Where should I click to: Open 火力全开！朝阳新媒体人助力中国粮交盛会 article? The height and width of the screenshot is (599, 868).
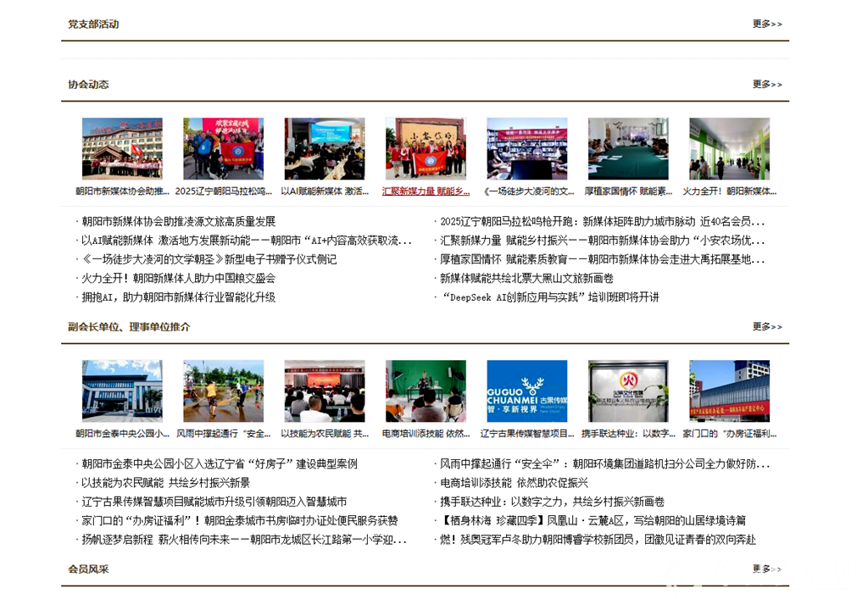[x=178, y=278]
